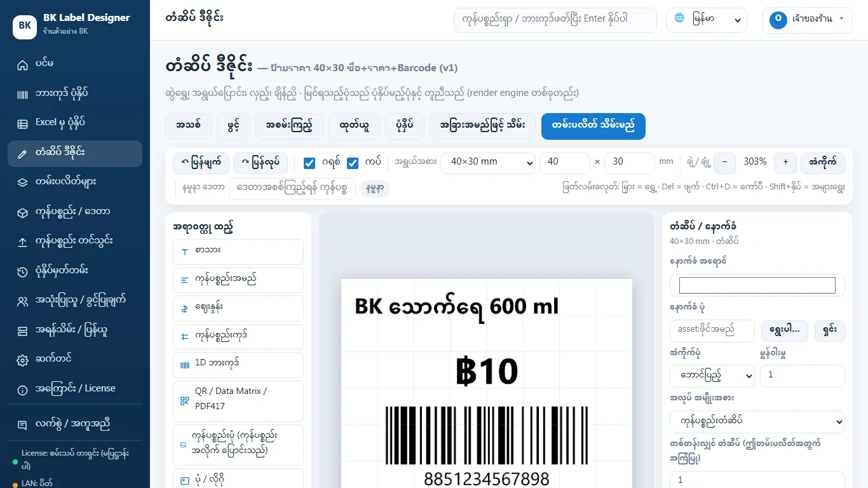The height and width of the screenshot is (488, 868).
Task: Click the O user avatar icon
Action: coord(778,20)
